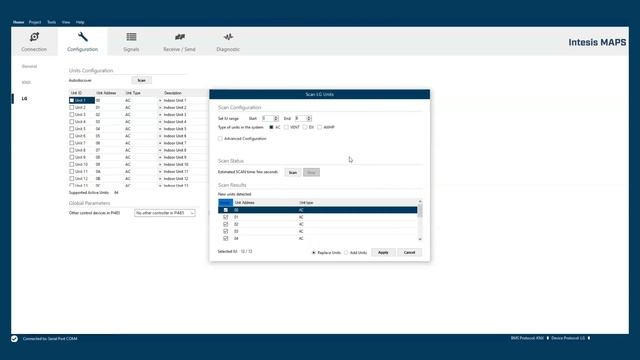Open the Diagnostic section

pos(228,42)
